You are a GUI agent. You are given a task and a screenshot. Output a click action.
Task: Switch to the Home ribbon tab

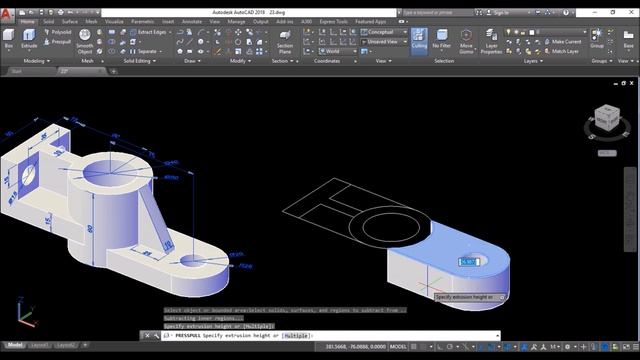[28, 22]
